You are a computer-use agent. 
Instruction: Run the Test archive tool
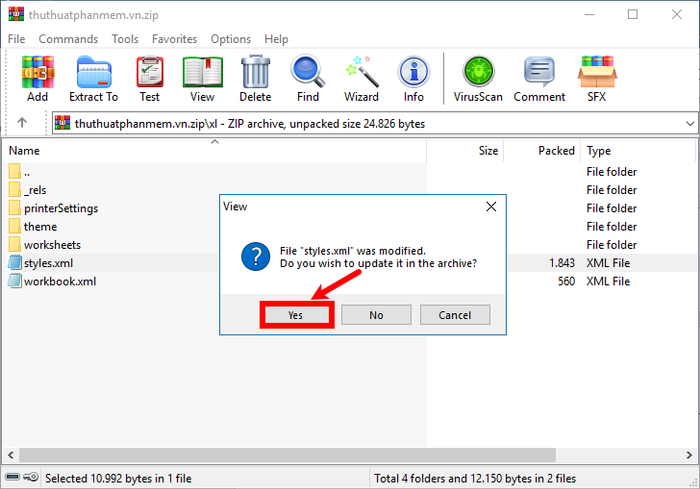click(150, 79)
